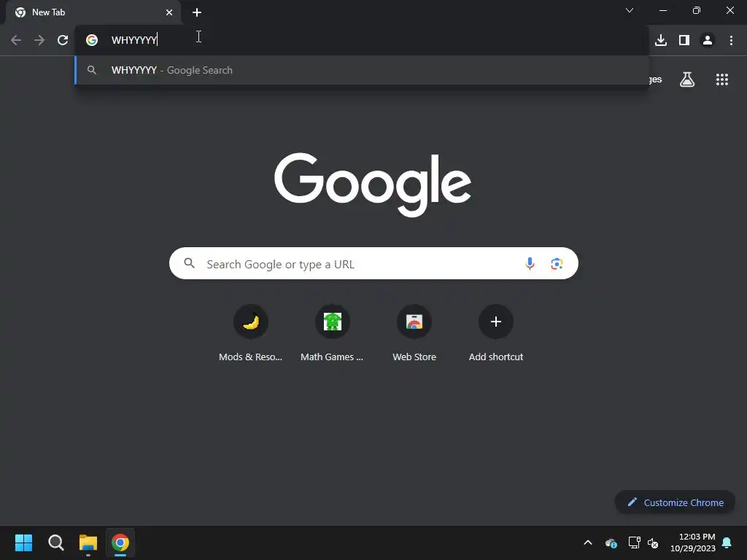Open the Math Games shortcut
The image size is (747, 560).
pos(332,334)
